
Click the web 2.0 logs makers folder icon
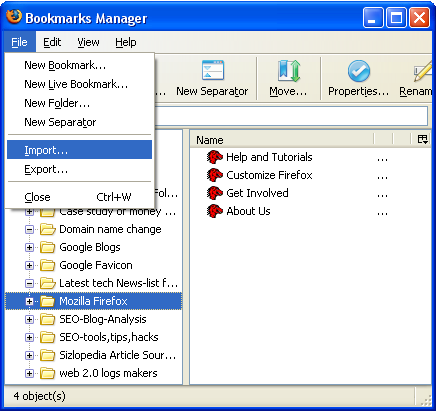pos(47,373)
